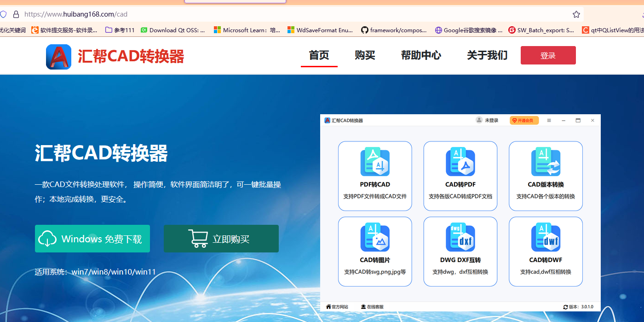Viewport: 644px width, 322px height.
Task: Go to the 购买 page
Action: pos(365,56)
